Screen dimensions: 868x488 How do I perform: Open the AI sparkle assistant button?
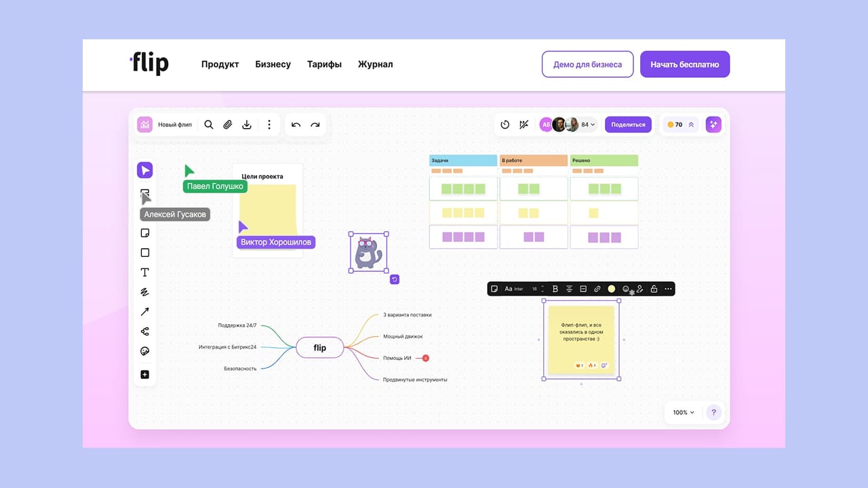click(x=713, y=125)
